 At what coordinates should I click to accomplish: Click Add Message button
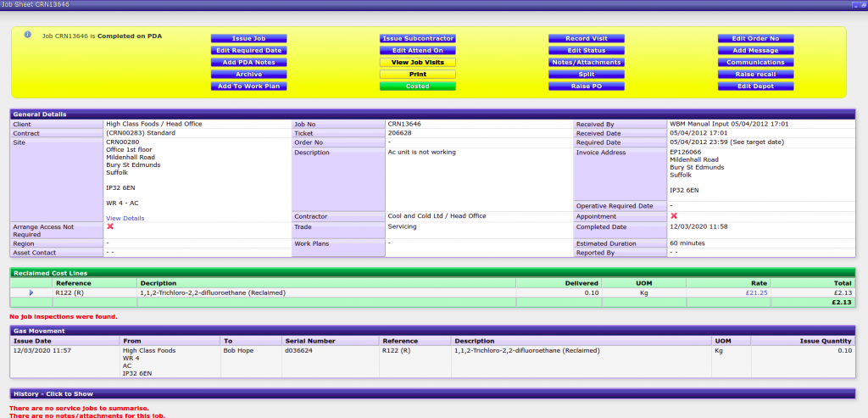[755, 50]
